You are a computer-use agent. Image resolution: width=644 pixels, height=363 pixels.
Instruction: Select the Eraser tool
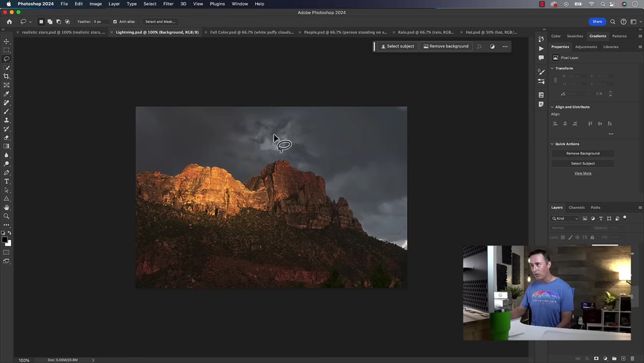[x=6, y=137]
